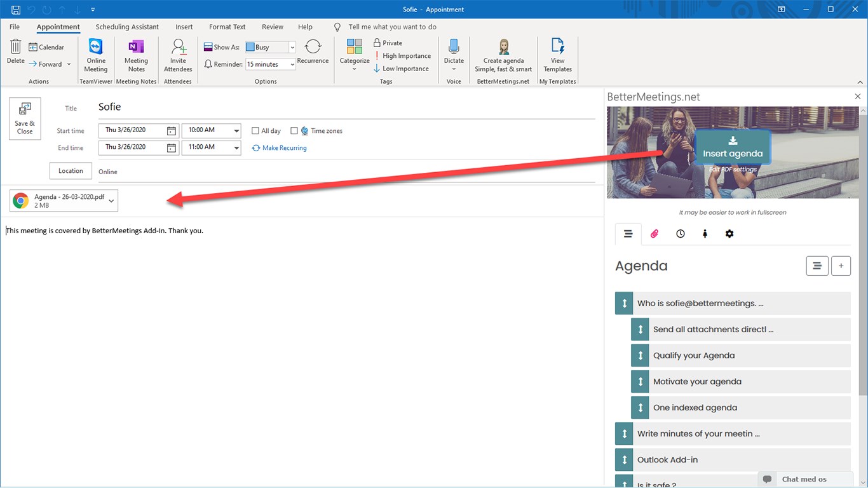Switch to the Review tab
The height and width of the screenshot is (488, 868).
[x=273, y=27]
